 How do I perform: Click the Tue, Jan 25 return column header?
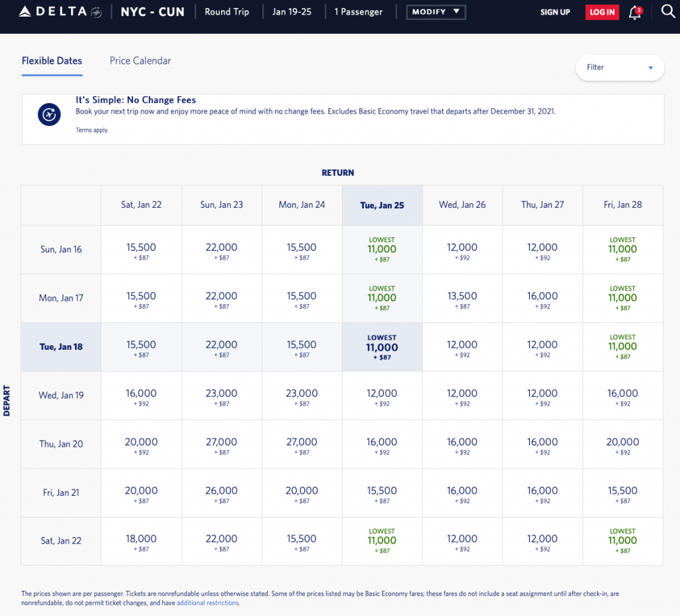pyautogui.click(x=382, y=205)
